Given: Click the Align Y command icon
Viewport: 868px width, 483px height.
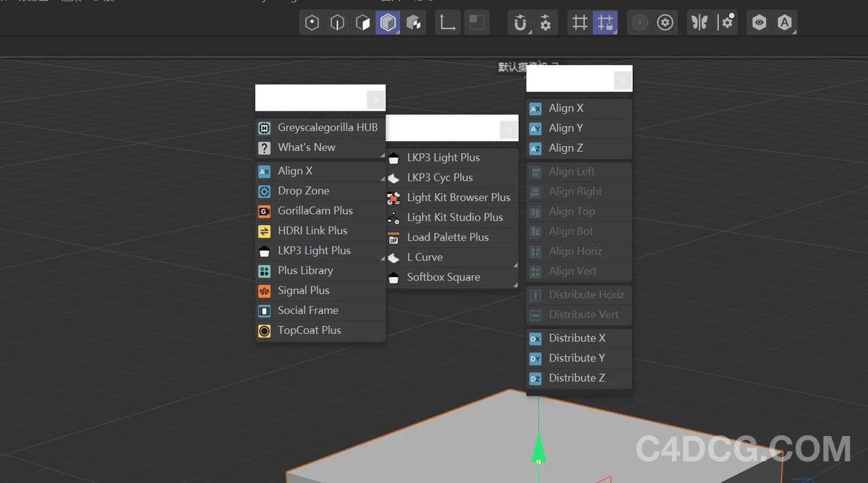Looking at the screenshot, I should (x=535, y=129).
